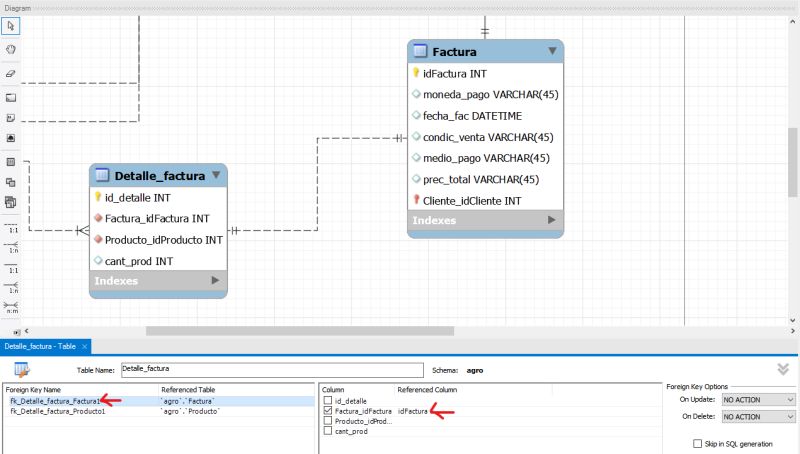
Task: Click the 'agro'.'Producto' referenced table cell
Action: pos(190,411)
